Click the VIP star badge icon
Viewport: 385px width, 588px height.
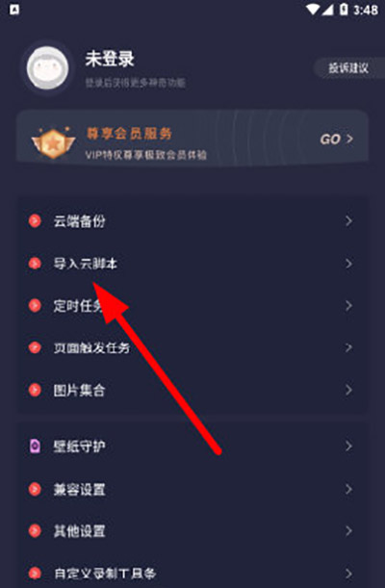[54, 142]
